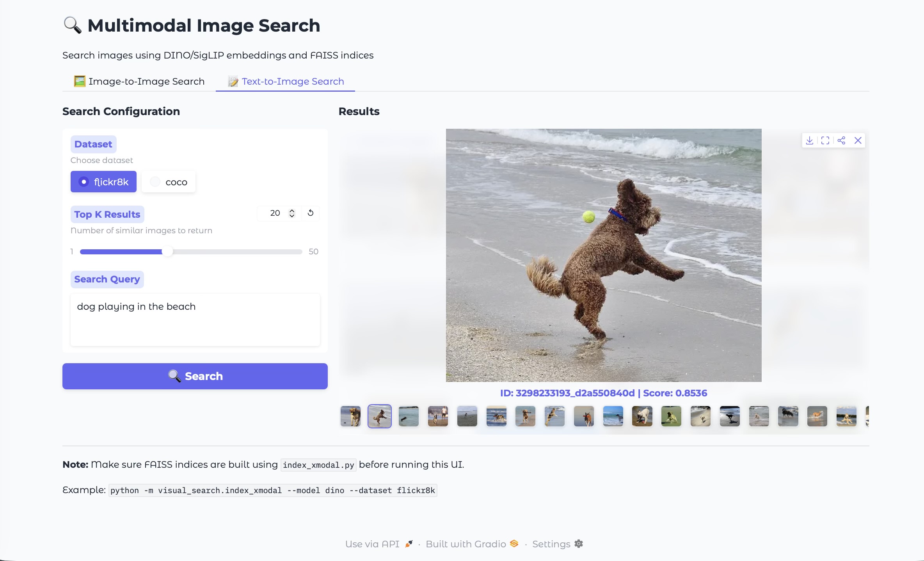The height and width of the screenshot is (561, 924).
Task: Click the Top K number input field
Action: point(275,213)
